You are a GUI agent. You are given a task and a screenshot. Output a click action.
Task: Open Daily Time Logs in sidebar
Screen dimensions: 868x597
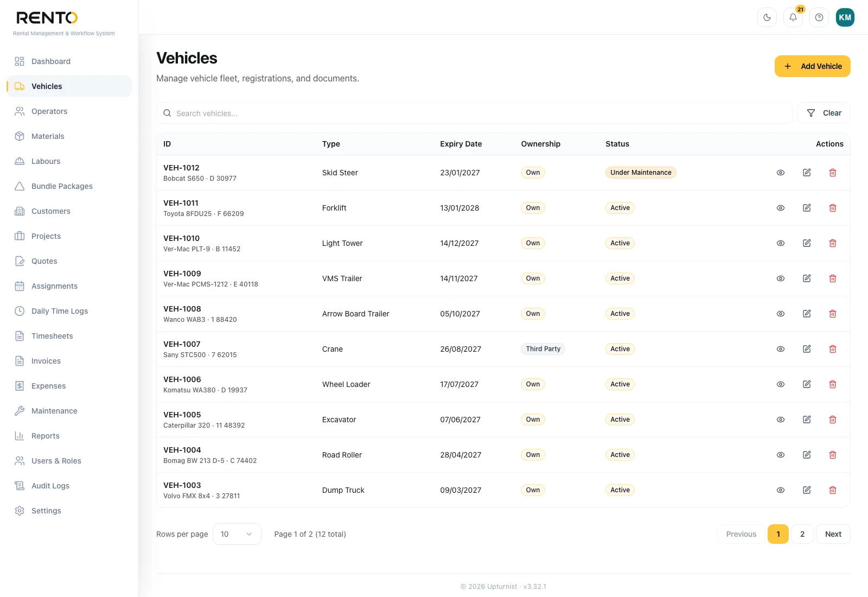pos(69,311)
